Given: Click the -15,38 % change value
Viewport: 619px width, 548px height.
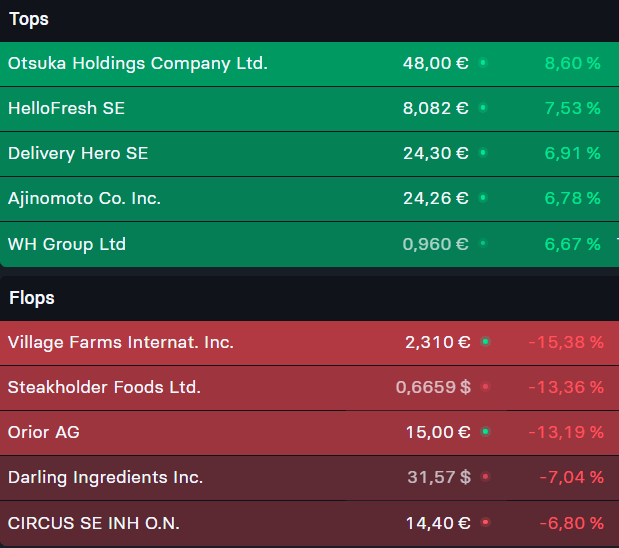Looking at the screenshot, I should [566, 342].
